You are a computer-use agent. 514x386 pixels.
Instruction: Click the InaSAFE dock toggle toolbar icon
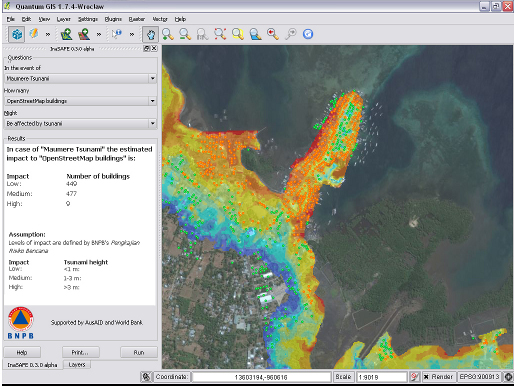point(16,34)
